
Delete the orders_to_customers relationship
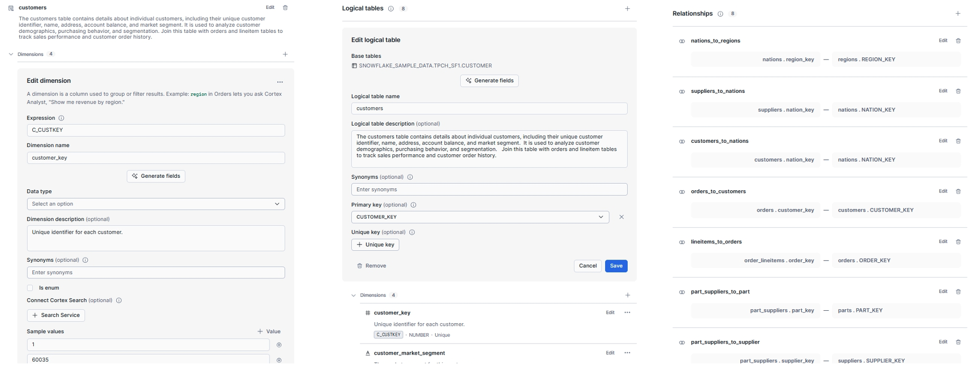(958, 191)
